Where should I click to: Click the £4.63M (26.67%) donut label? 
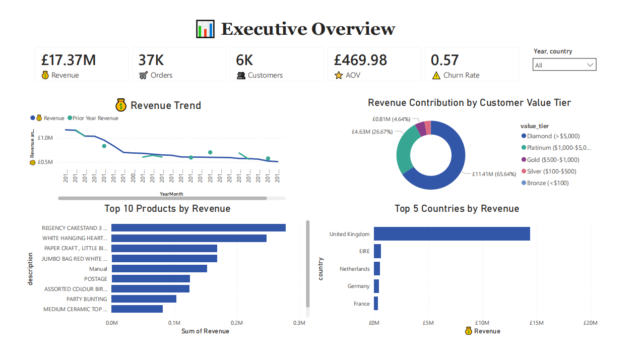pos(372,132)
